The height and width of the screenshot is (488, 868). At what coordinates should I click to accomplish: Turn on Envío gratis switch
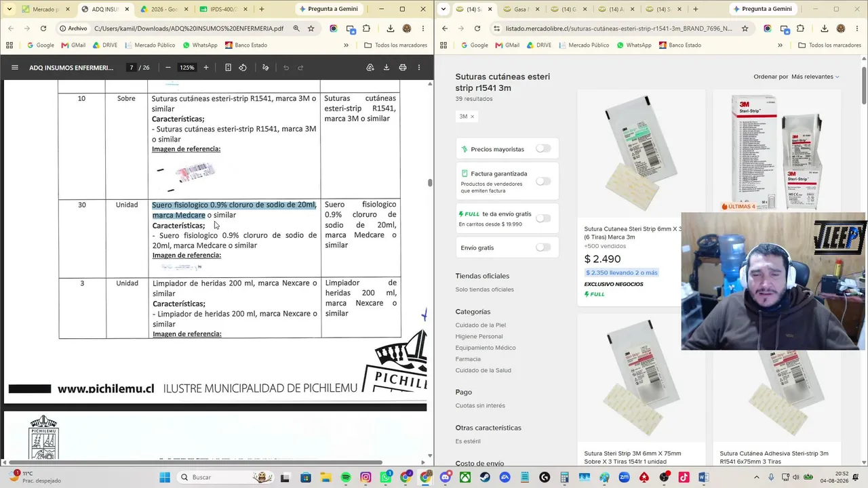543,247
